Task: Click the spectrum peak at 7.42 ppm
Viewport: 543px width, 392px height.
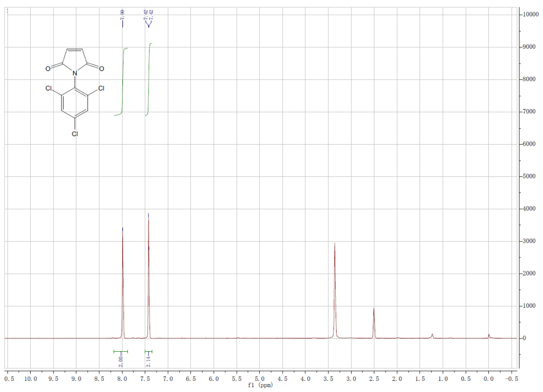Action: [148, 277]
